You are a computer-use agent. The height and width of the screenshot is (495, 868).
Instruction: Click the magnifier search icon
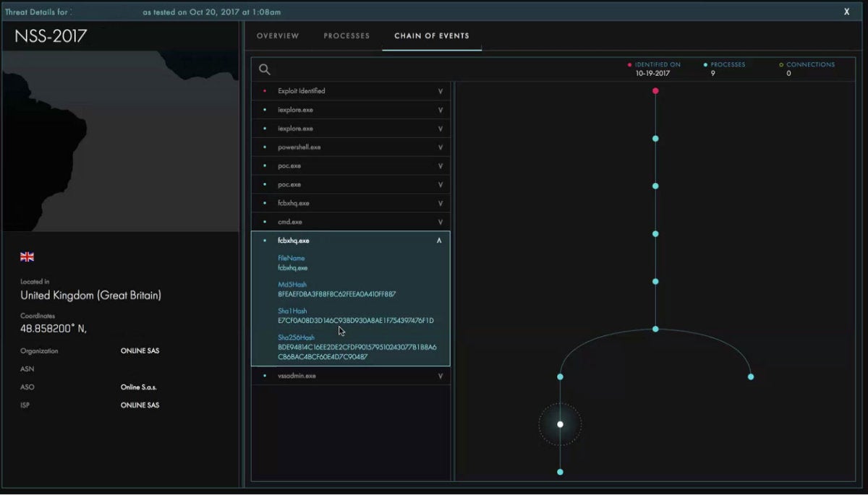coord(265,69)
